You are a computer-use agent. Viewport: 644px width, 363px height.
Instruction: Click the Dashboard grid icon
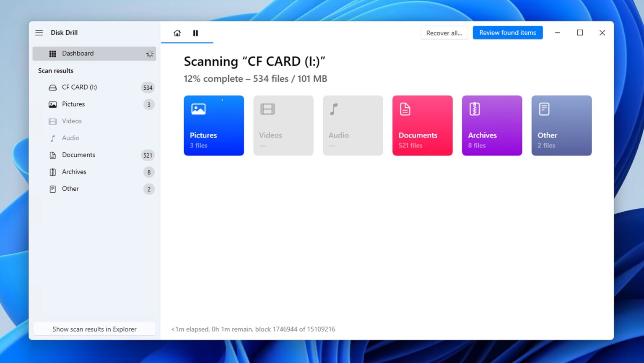tap(52, 54)
